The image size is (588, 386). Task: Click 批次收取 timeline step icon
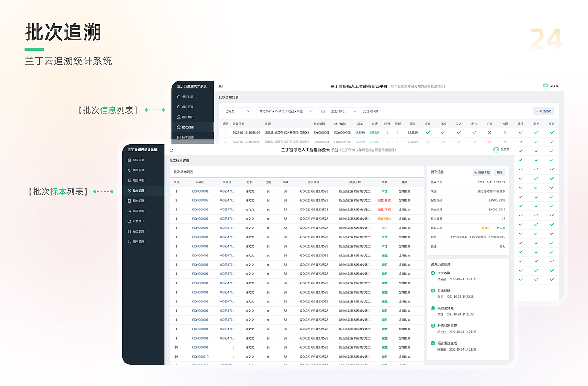(x=433, y=273)
